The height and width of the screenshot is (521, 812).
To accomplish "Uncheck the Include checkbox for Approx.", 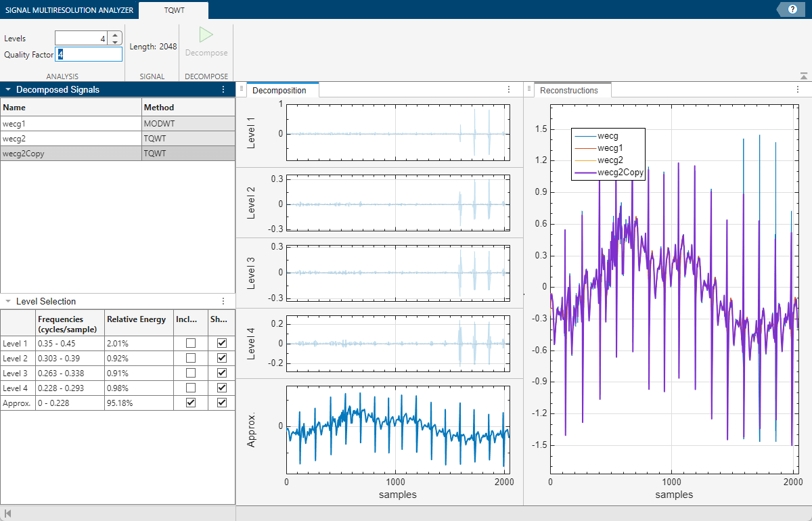I will 191,403.
